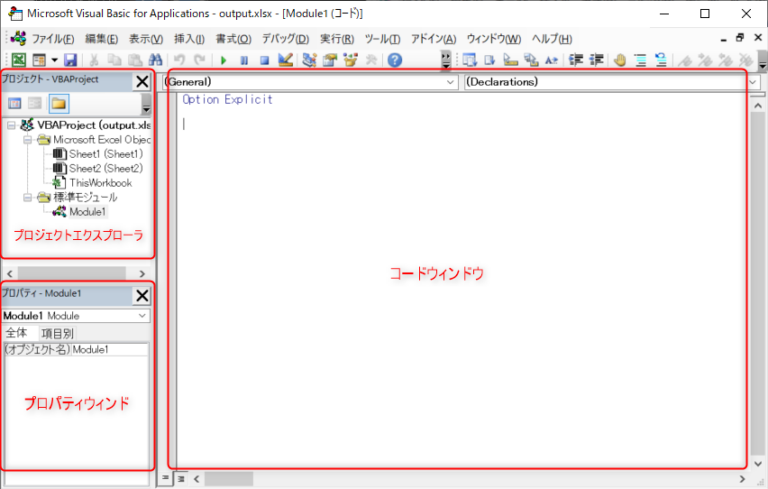Click the View Microsoft Excel icon
The width and height of the screenshot is (768, 489).
click(x=19, y=60)
